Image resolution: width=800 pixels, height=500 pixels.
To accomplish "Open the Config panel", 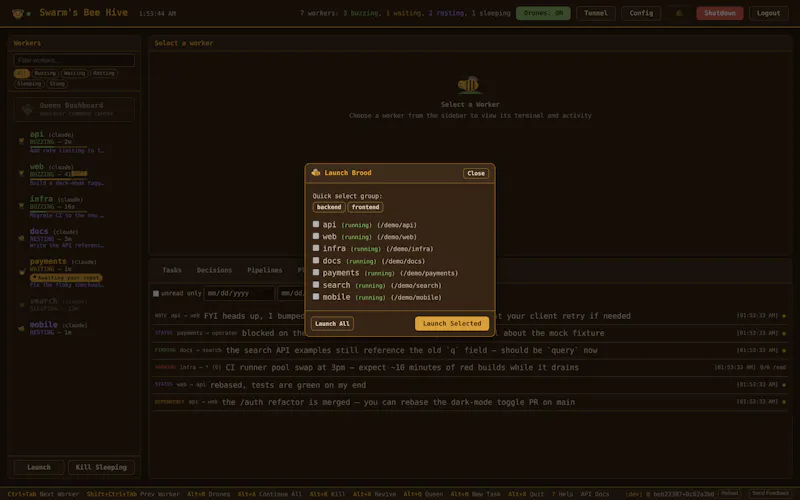I will pyautogui.click(x=641, y=13).
